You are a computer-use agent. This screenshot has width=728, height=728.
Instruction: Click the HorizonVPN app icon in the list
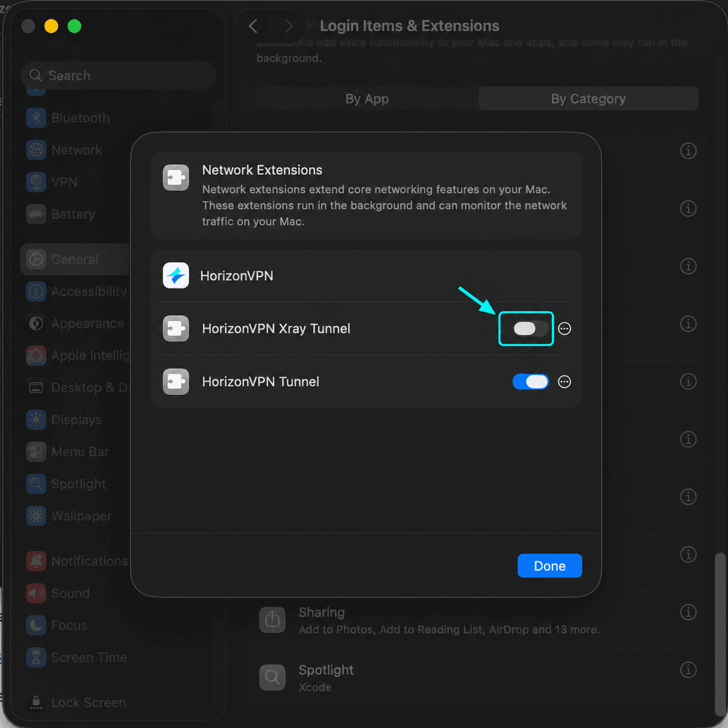(176, 276)
